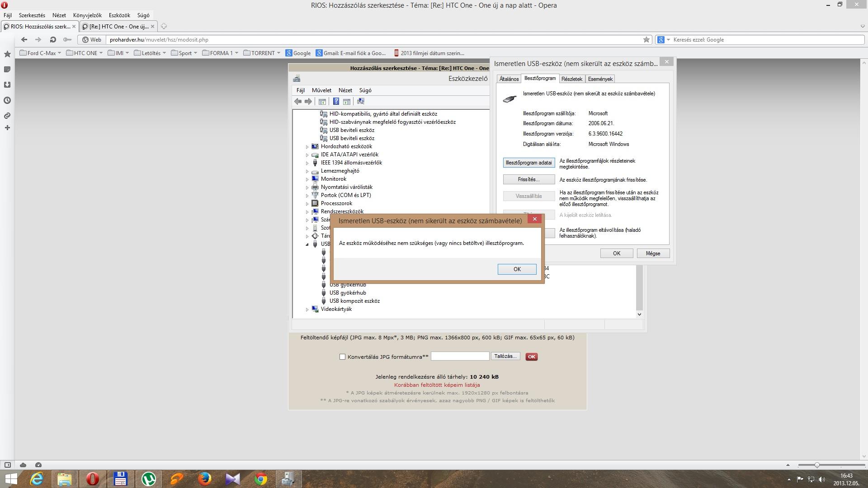Image resolution: width=868 pixels, height=488 pixels.
Task: Click the address bar URL field
Action: (x=374, y=40)
